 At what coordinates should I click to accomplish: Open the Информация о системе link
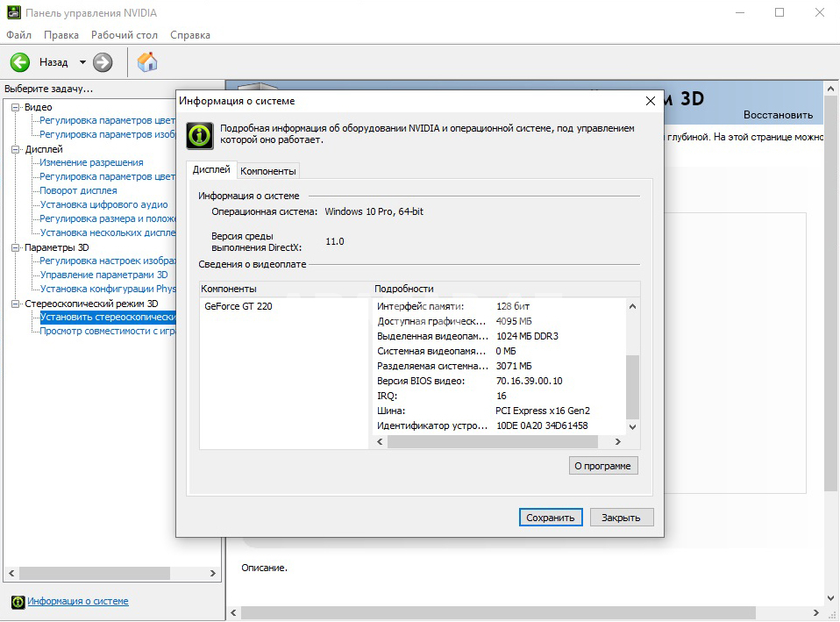78,601
